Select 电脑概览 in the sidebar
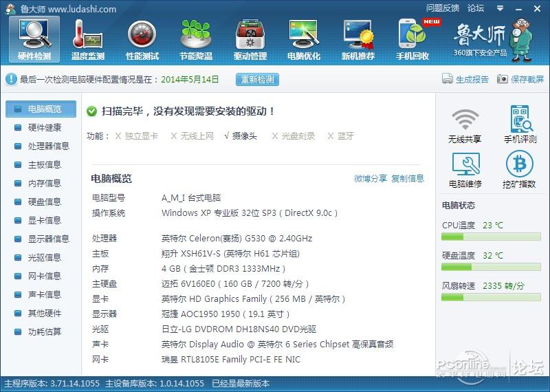550x392 pixels. coord(41,109)
